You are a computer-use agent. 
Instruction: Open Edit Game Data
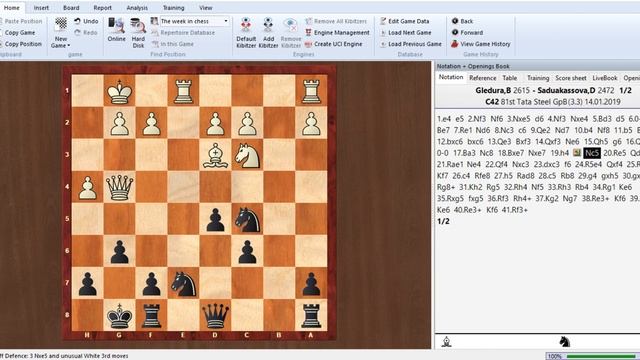point(404,21)
